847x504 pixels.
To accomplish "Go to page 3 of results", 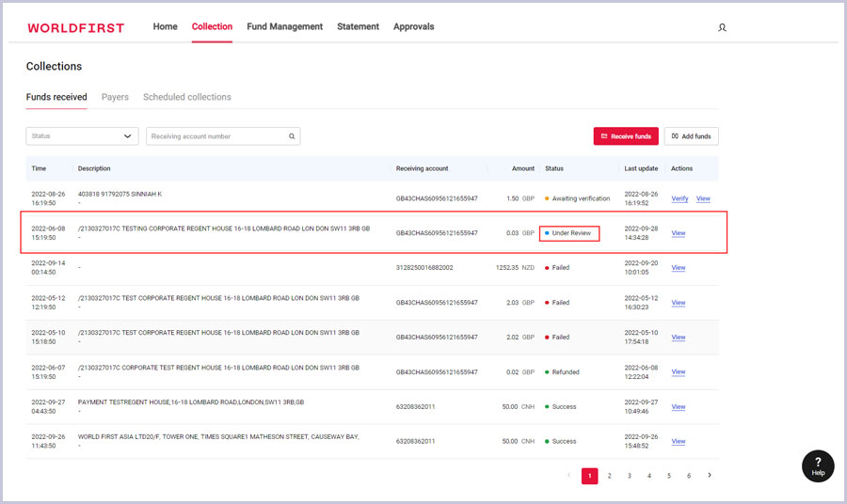I will click(x=629, y=476).
